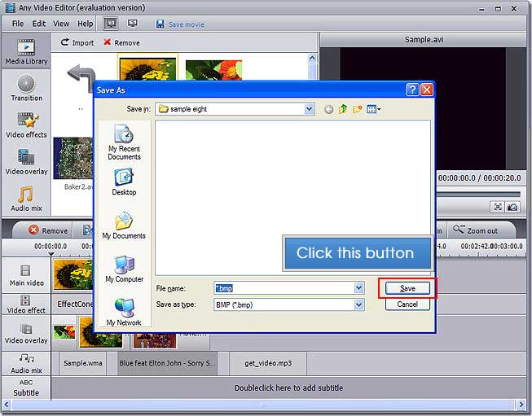The width and height of the screenshot is (532, 416).
Task: Select the get_video.mp3 audio clip
Action: pyautogui.click(x=268, y=363)
